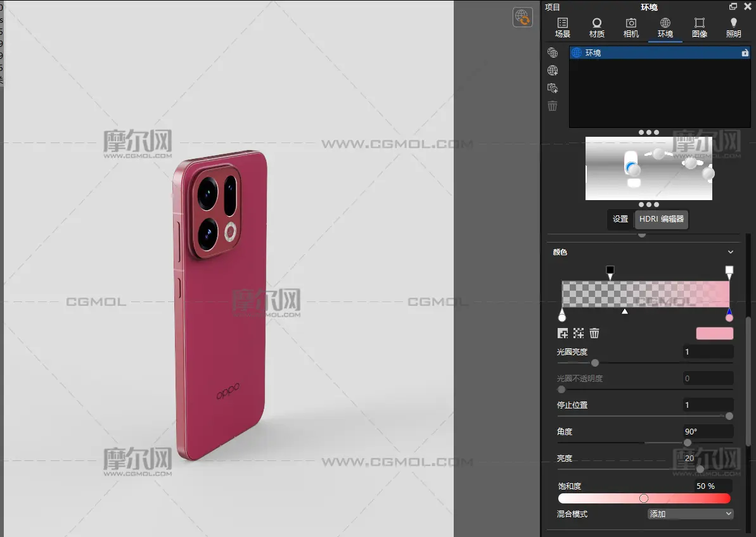Click the pink color swatch

714,334
